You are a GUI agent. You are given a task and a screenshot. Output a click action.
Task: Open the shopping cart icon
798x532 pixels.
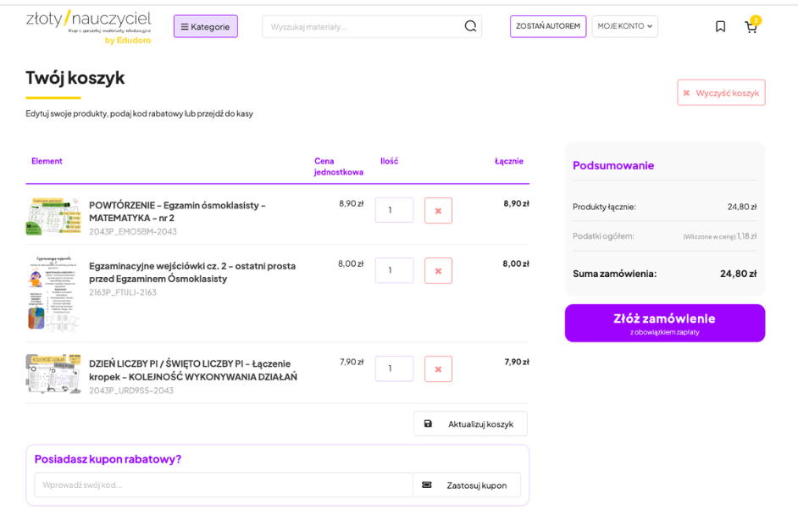coord(751,27)
